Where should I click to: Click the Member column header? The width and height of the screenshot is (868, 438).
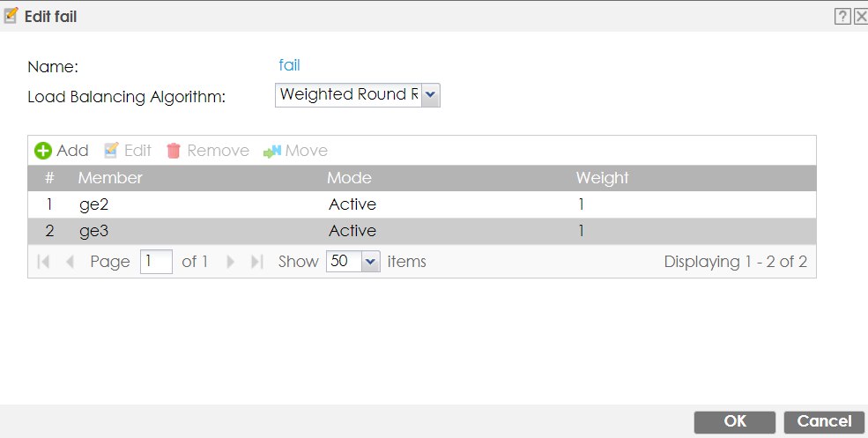point(110,178)
